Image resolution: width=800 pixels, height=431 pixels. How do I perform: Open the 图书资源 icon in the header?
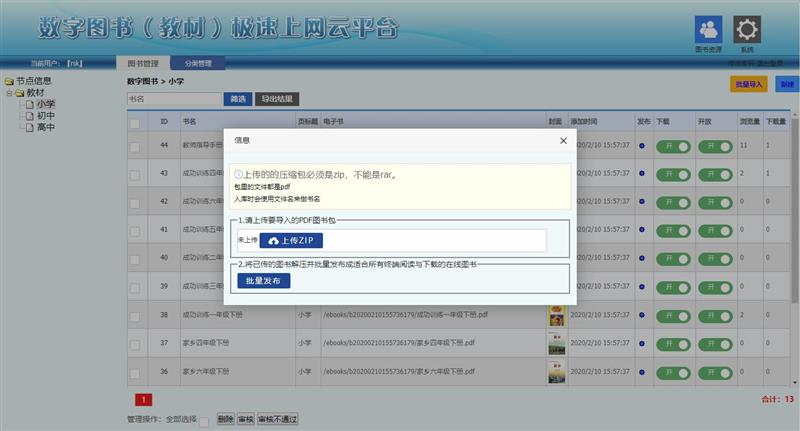coord(710,29)
